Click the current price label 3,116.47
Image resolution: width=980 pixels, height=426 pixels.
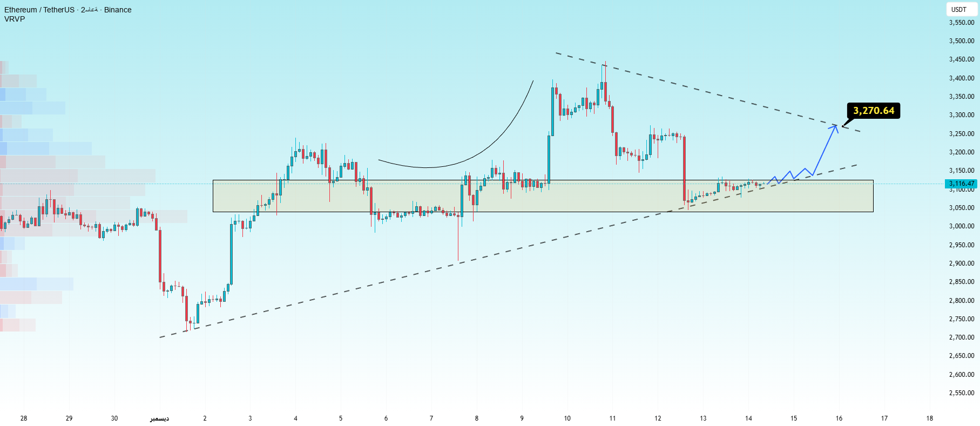(x=963, y=184)
